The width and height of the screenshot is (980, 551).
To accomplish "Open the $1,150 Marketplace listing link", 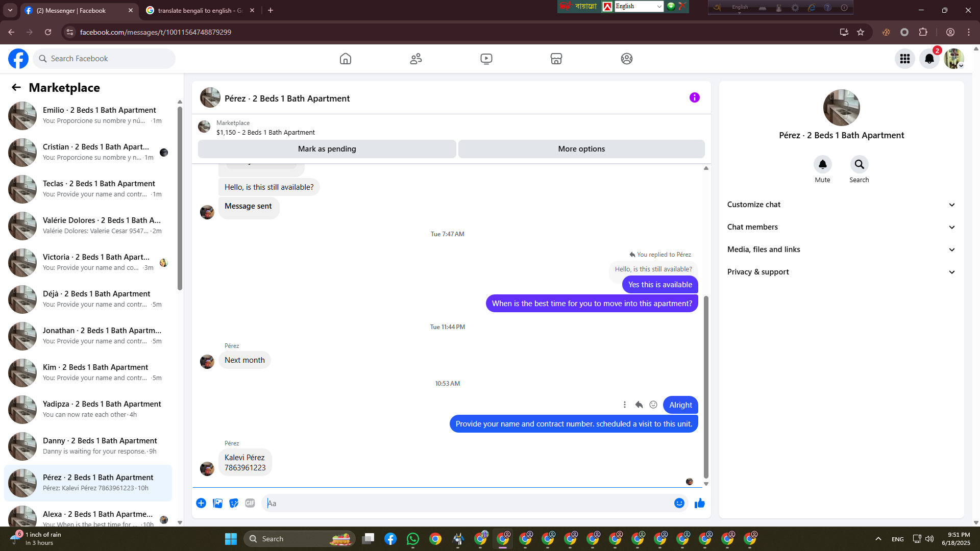I will [x=265, y=133].
